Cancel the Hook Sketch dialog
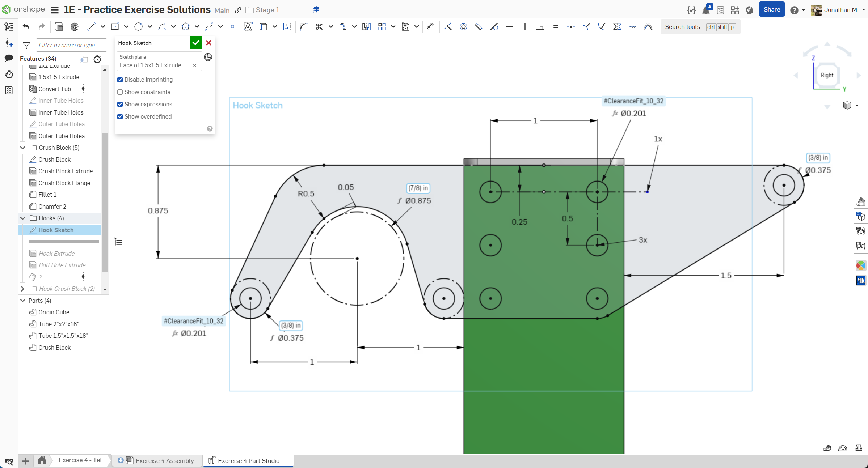 209,43
